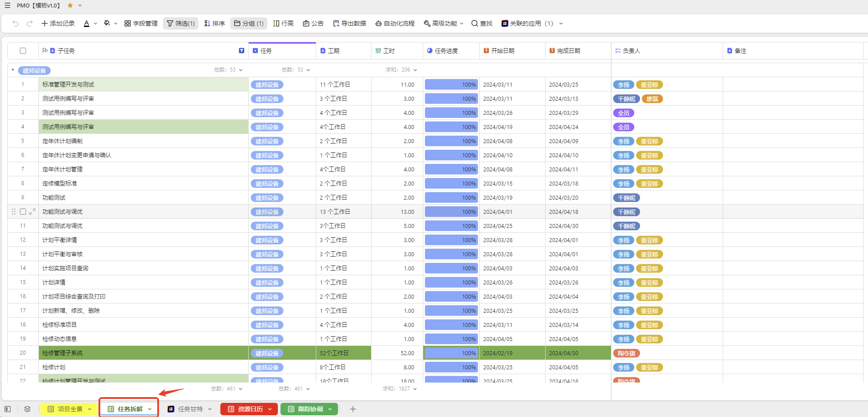Open 自动化流程 automation flows
Viewport: 868px width, 417px height.
(x=395, y=23)
